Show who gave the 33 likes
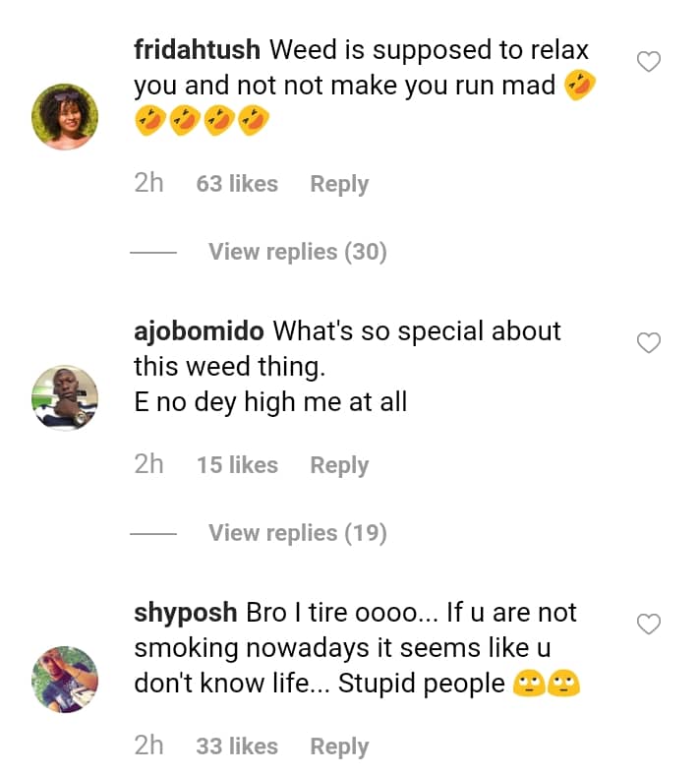Screen dimensions: 700x776 click(x=237, y=746)
